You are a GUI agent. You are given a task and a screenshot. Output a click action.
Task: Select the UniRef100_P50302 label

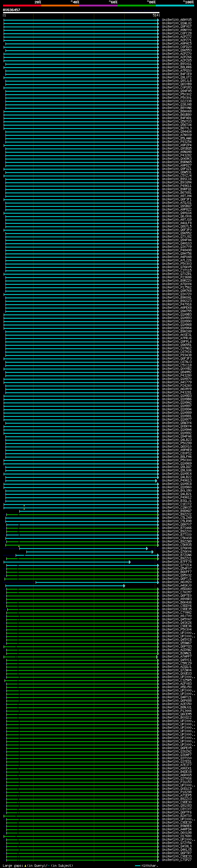click(x=176, y=94)
